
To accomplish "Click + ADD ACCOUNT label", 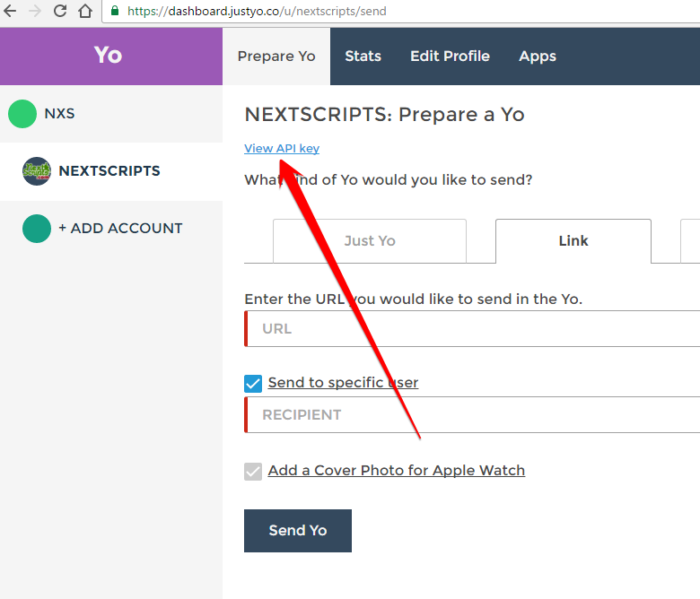I will [120, 229].
